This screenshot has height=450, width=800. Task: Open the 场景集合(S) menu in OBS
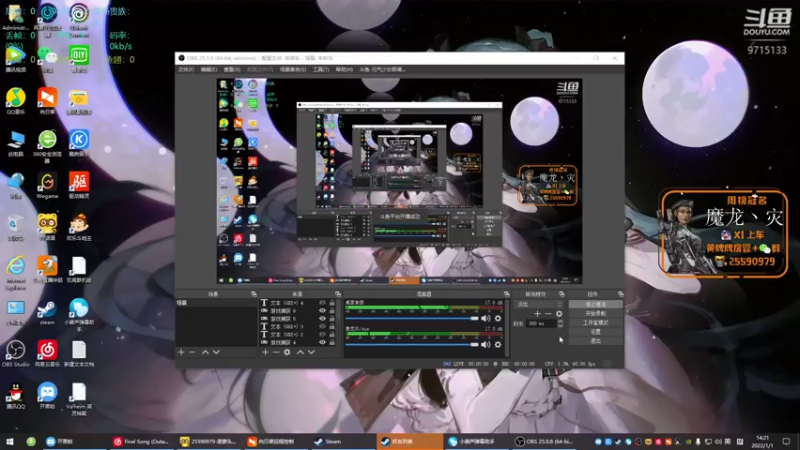pos(293,69)
